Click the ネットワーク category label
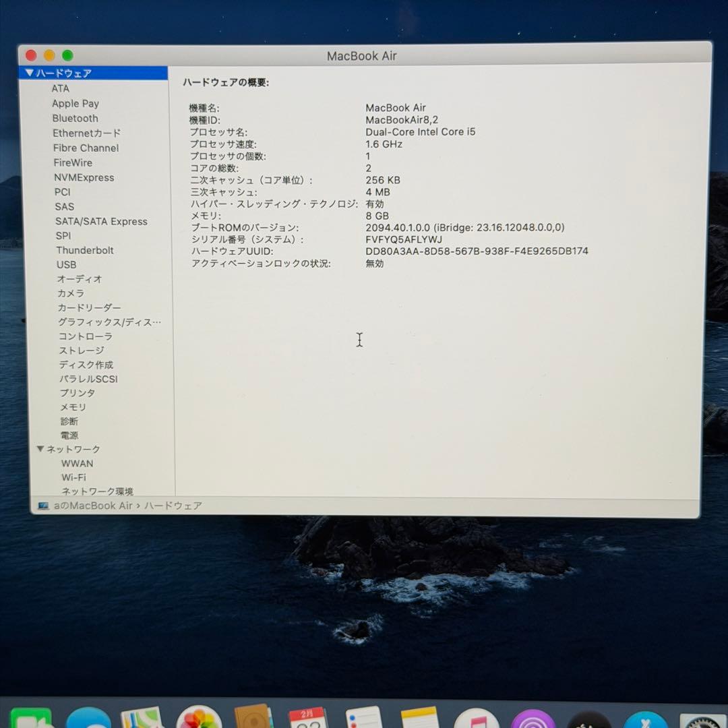Viewport: 728px width, 728px height. click(73, 449)
